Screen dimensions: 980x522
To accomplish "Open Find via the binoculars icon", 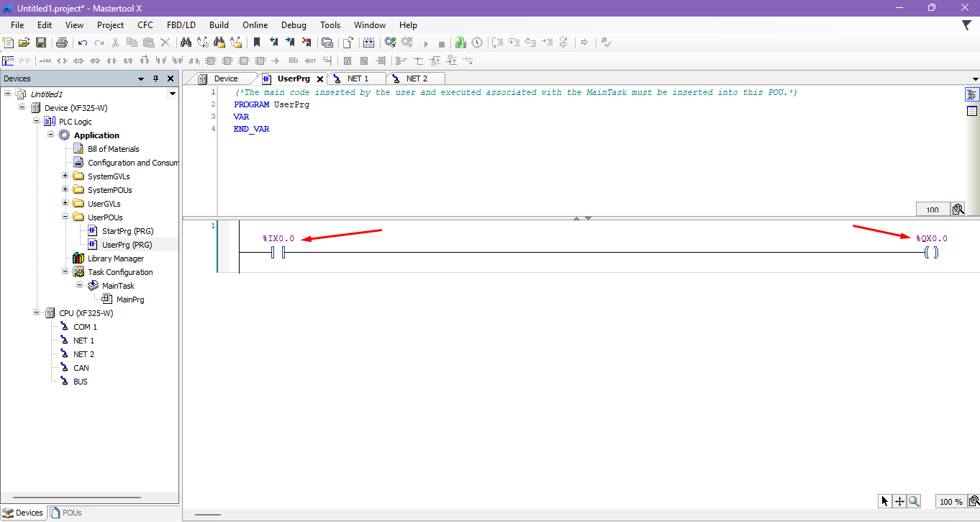I will (186, 43).
